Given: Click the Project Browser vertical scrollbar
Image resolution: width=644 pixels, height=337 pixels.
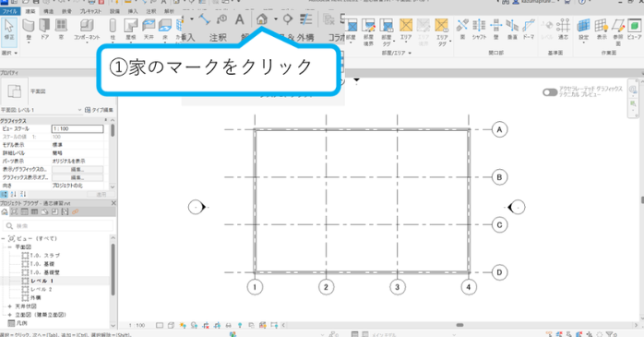Looking at the screenshot, I should (x=113, y=270).
